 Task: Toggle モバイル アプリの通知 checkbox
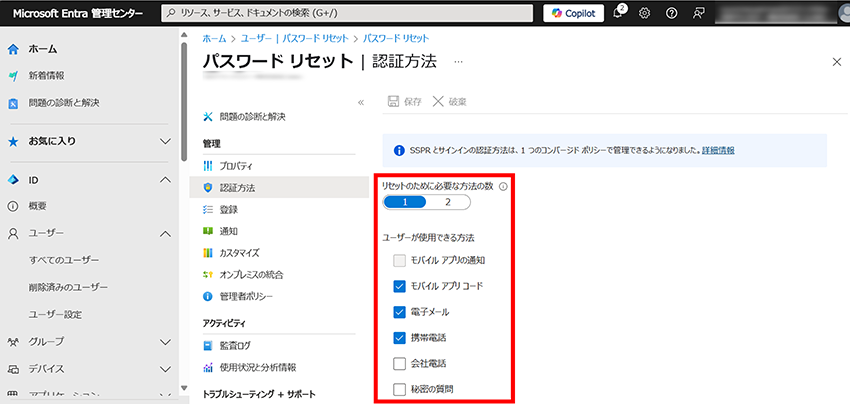point(400,261)
